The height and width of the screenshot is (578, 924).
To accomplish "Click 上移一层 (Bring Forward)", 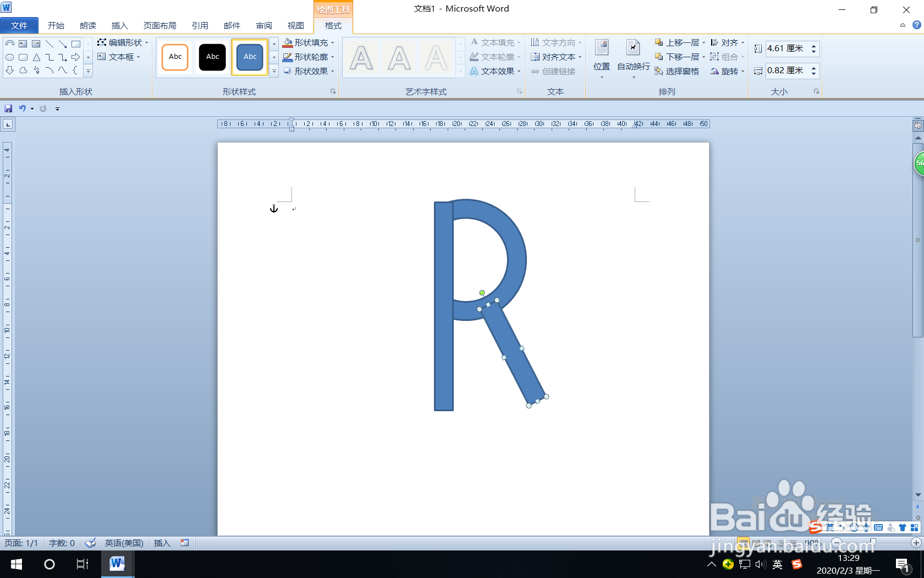I will coord(679,42).
